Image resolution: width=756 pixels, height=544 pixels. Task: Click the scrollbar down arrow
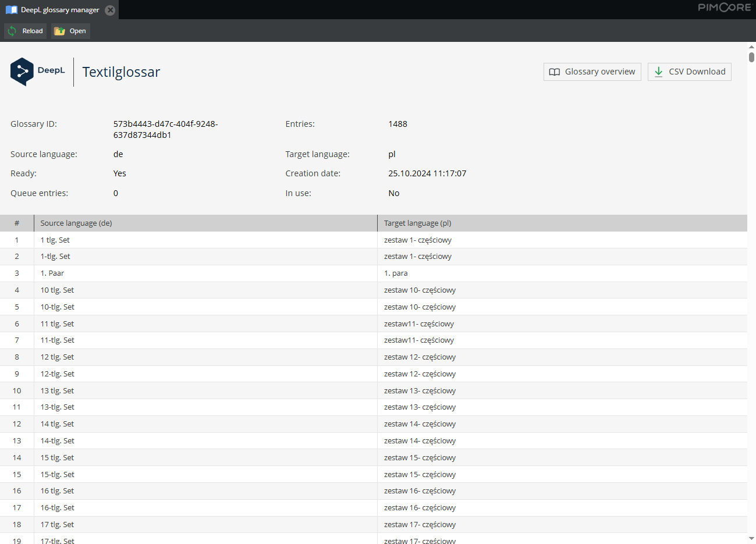click(751, 539)
